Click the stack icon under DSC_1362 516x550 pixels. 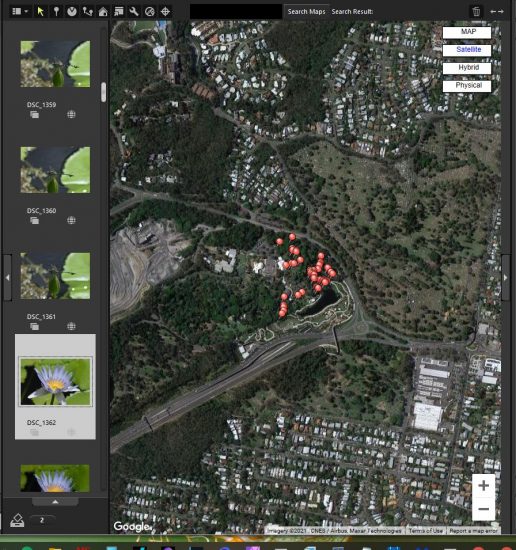(x=34, y=432)
